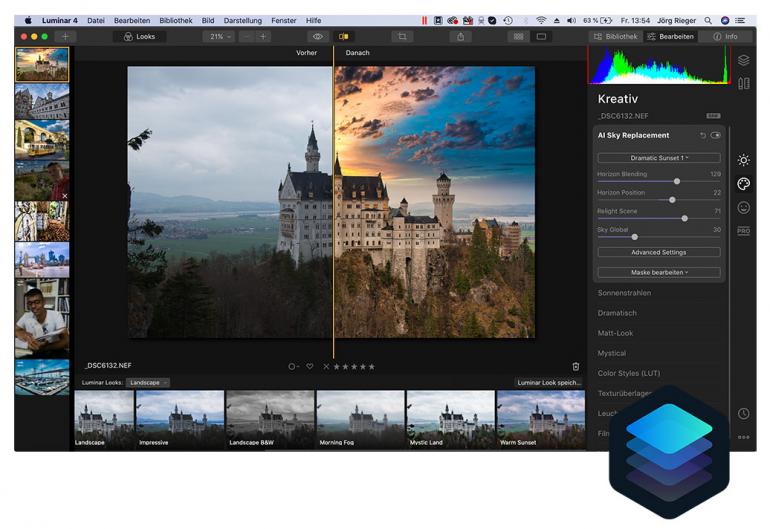Toggle the eye quick preview icon
The image size is (770, 529).
[x=318, y=36]
